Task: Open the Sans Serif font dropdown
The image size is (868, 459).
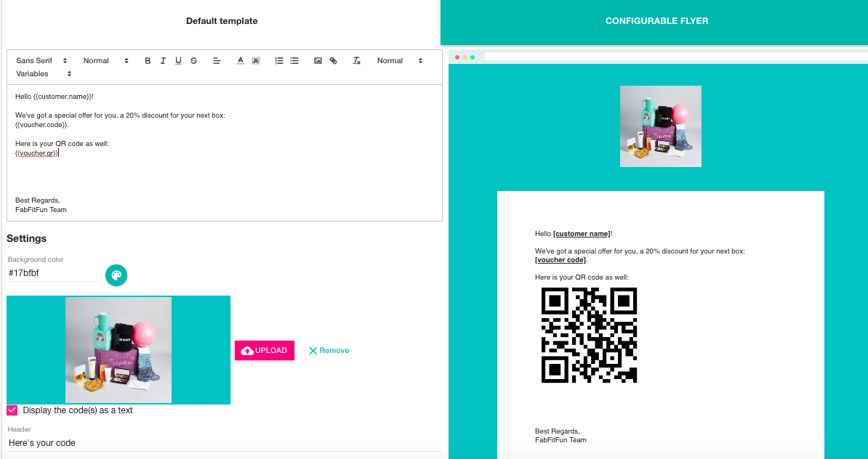Action: (41, 61)
